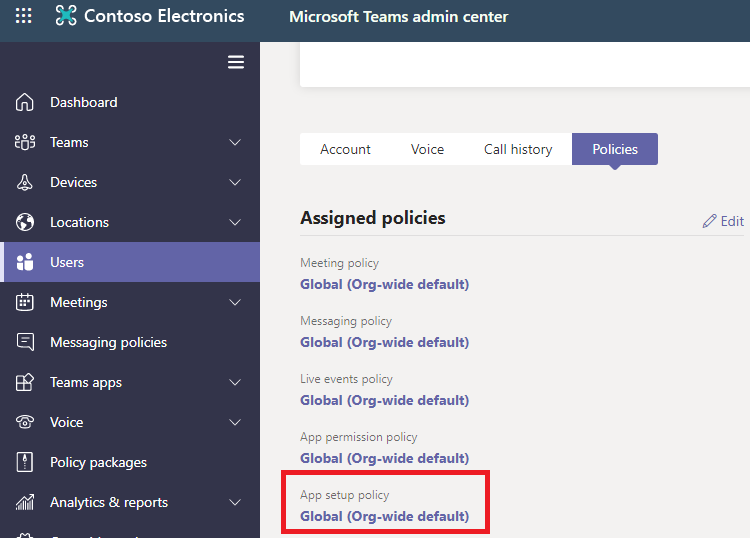Click the Locations label in sidebar
The width and height of the screenshot is (750, 538).
79,222
